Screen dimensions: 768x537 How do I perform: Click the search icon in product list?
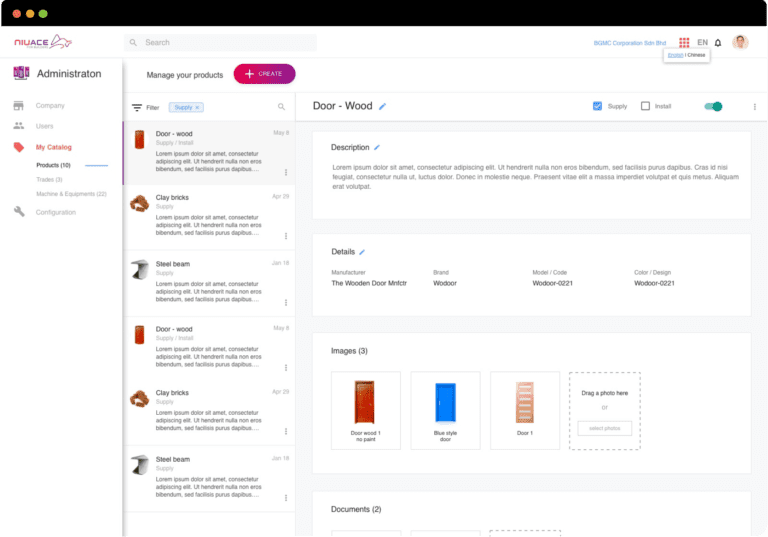282,107
